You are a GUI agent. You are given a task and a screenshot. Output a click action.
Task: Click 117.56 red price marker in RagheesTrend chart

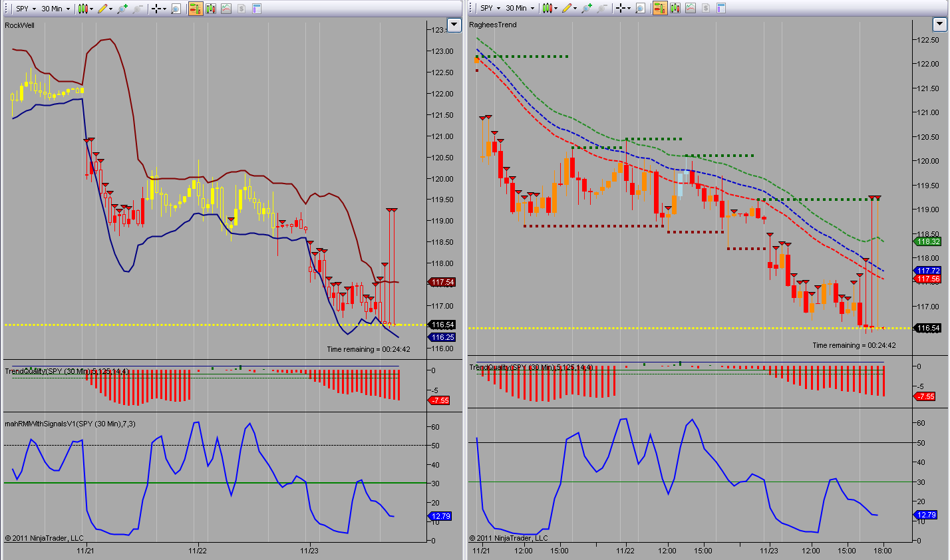click(927, 279)
